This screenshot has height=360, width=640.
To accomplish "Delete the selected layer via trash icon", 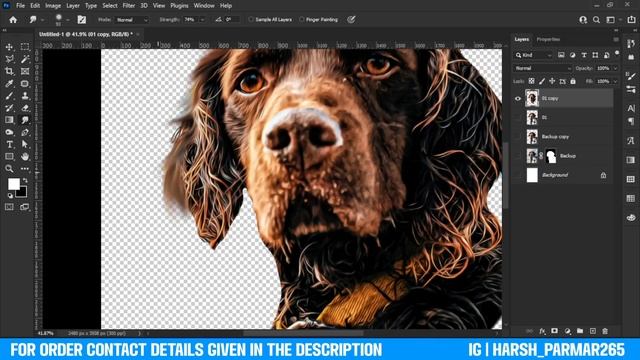I will pos(605,331).
